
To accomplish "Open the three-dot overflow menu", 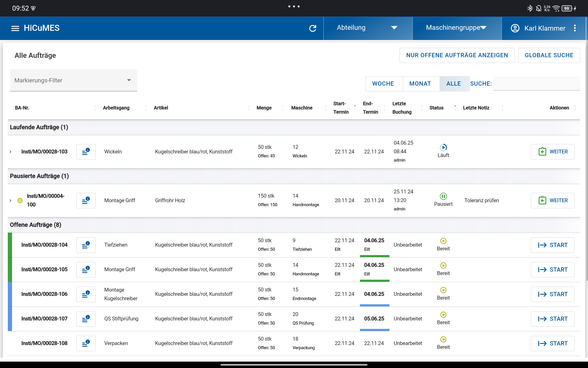I will [575, 28].
